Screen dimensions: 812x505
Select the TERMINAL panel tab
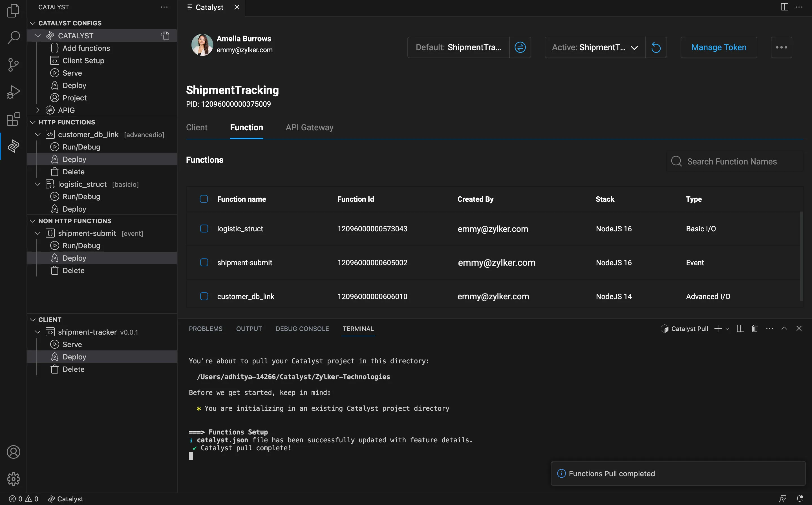pos(358,329)
